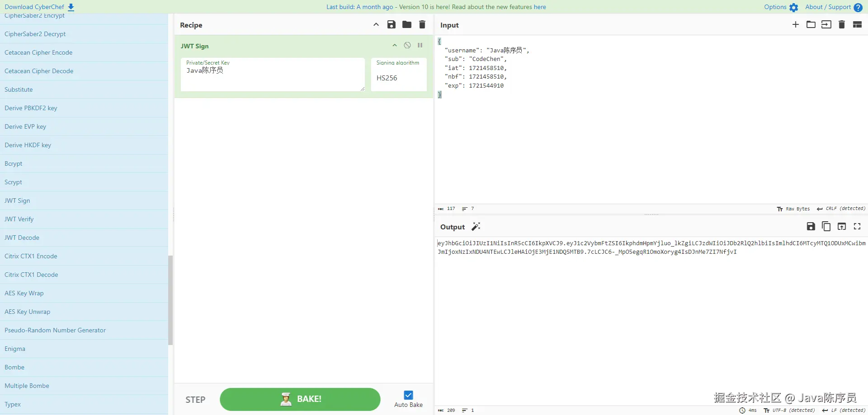Clear the recipe with trash icon
This screenshot has height=415, width=868.
[422, 25]
